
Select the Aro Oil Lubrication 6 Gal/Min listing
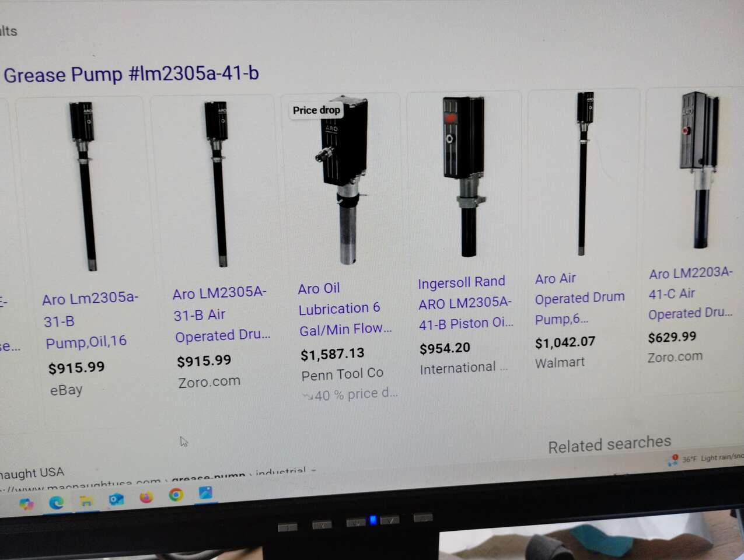pyautogui.click(x=344, y=309)
